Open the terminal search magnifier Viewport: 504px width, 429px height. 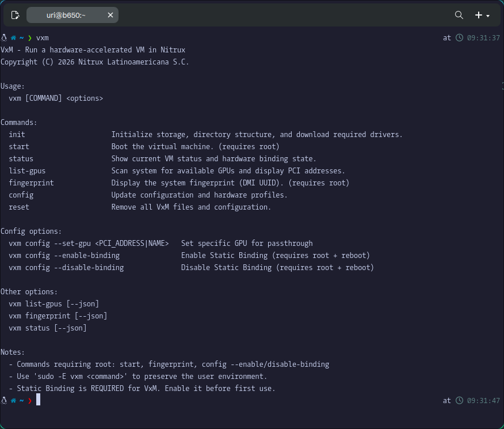pyautogui.click(x=459, y=15)
